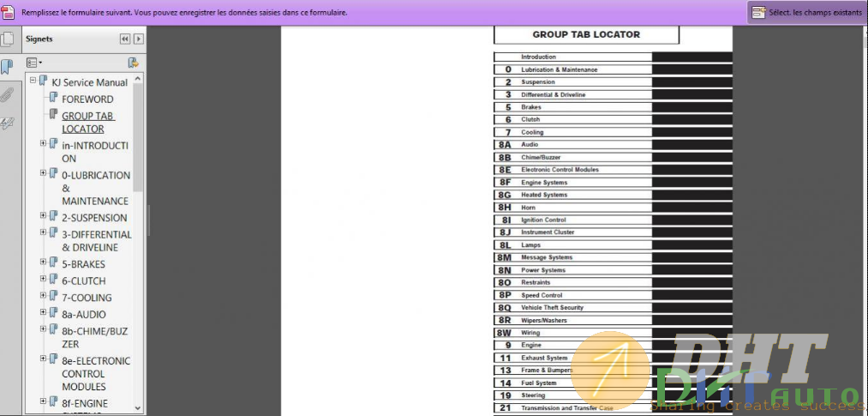Image resolution: width=868 pixels, height=416 pixels.
Task: Click the 8H 'Horn' row
Action: click(573, 208)
